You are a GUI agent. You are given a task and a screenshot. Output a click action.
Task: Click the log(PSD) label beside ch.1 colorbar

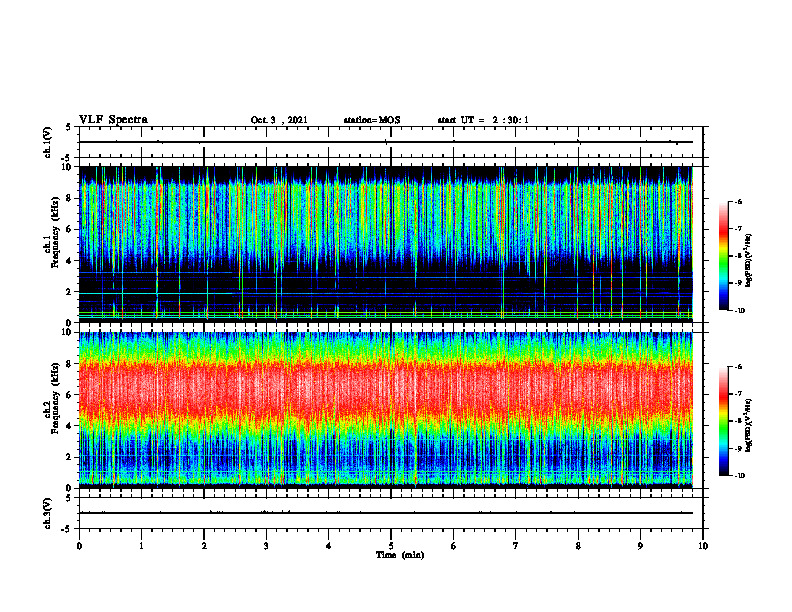pyautogui.click(x=748, y=261)
